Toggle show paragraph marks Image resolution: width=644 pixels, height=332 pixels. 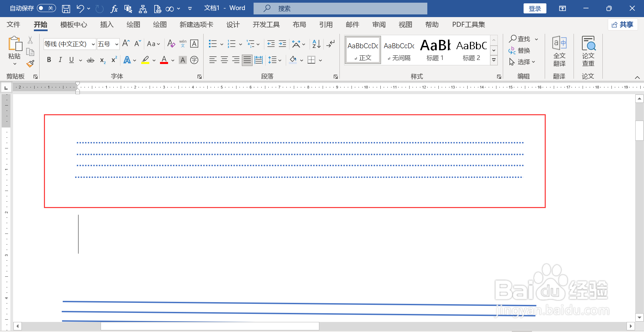click(330, 44)
